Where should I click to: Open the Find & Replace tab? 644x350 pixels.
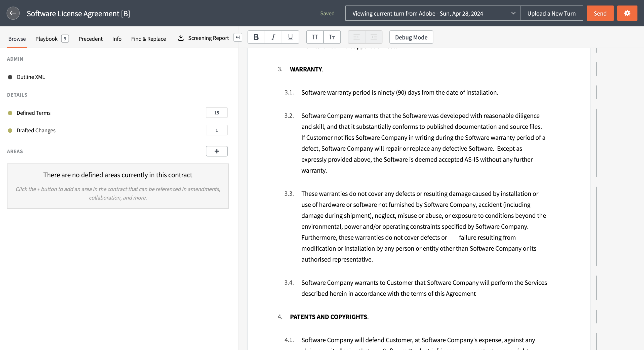pyautogui.click(x=148, y=39)
